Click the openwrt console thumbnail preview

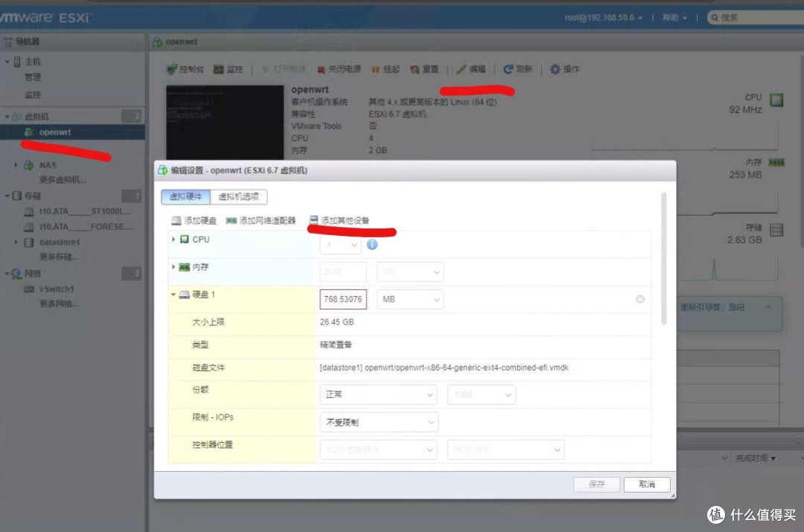(225, 123)
